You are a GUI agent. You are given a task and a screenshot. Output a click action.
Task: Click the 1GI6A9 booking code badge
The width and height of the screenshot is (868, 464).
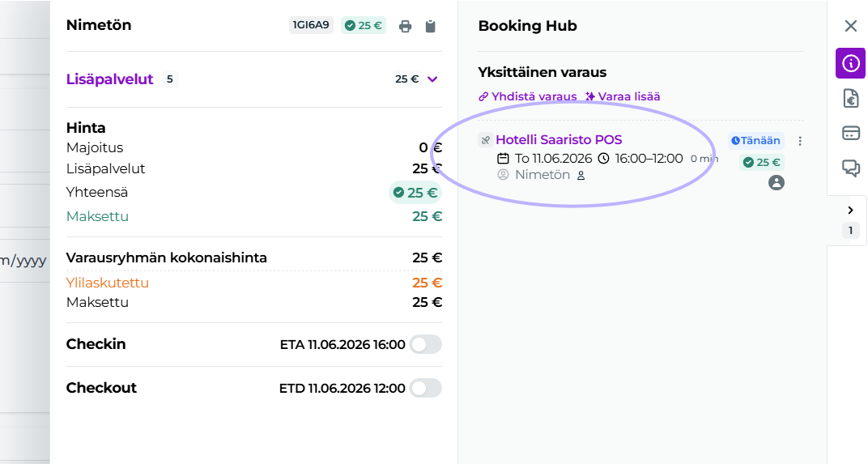pos(311,25)
